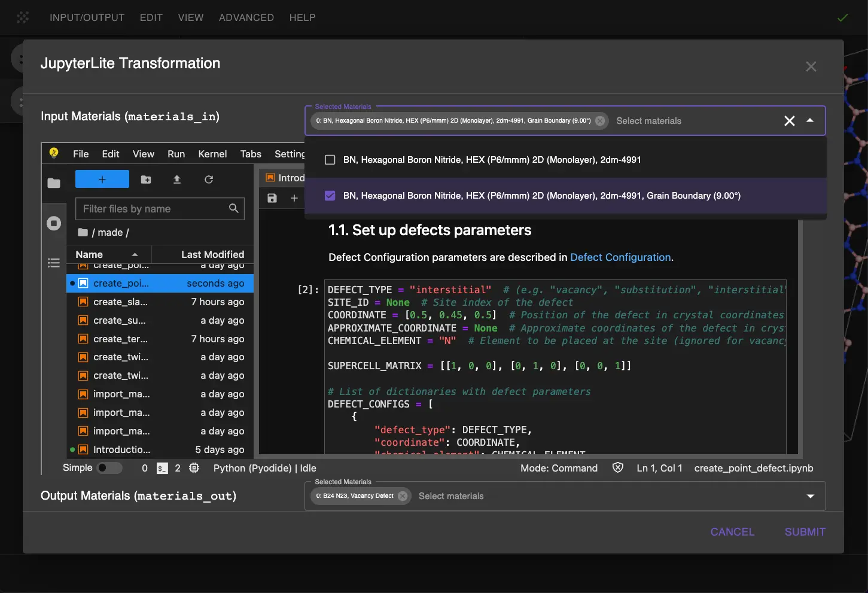Open the table of contents panel
Screen dimensions: 868x593
click(x=54, y=263)
